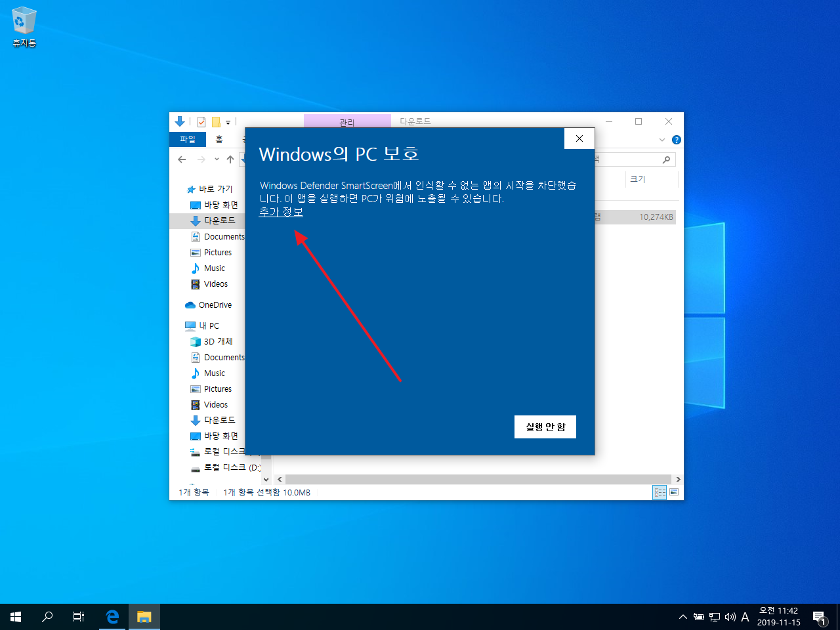Open the 파일 menu in File Explorer
This screenshot has height=630, width=840.
point(188,139)
